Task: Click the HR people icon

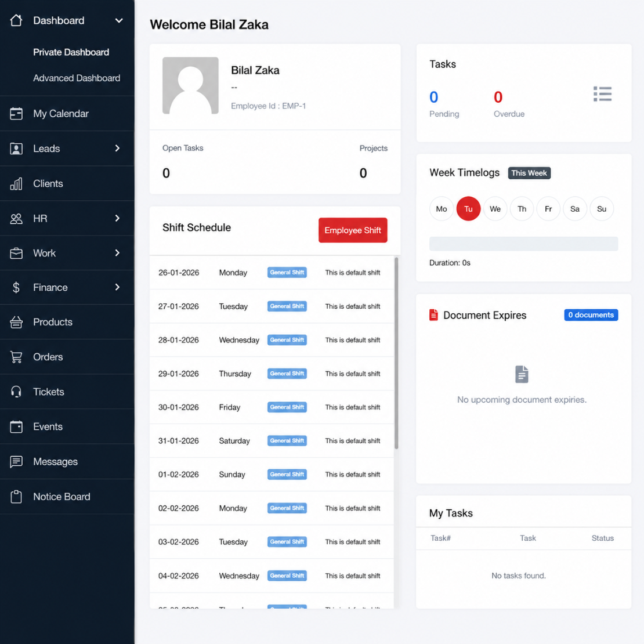Action: point(16,219)
